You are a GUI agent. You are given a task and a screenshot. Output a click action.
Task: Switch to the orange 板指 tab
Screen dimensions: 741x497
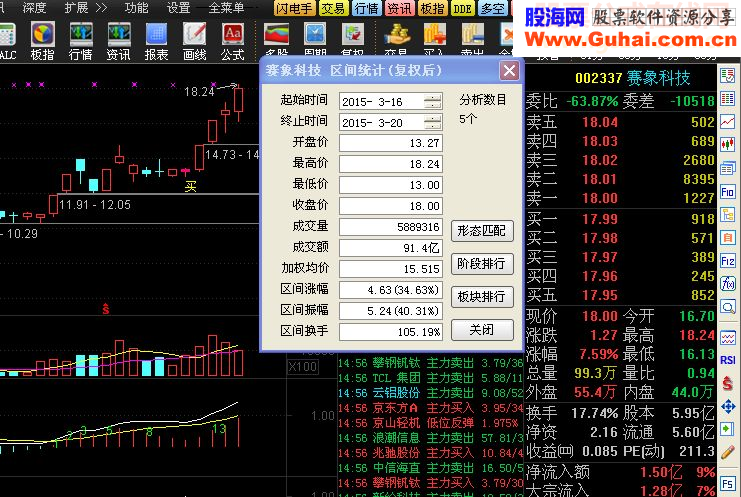(x=432, y=9)
